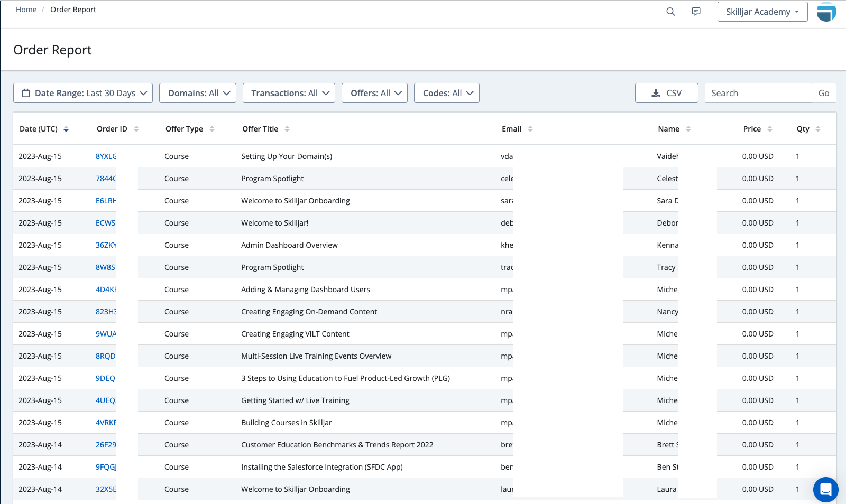Open the Date Range filter dropdown
The height and width of the screenshot is (504, 846).
[83, 93]
